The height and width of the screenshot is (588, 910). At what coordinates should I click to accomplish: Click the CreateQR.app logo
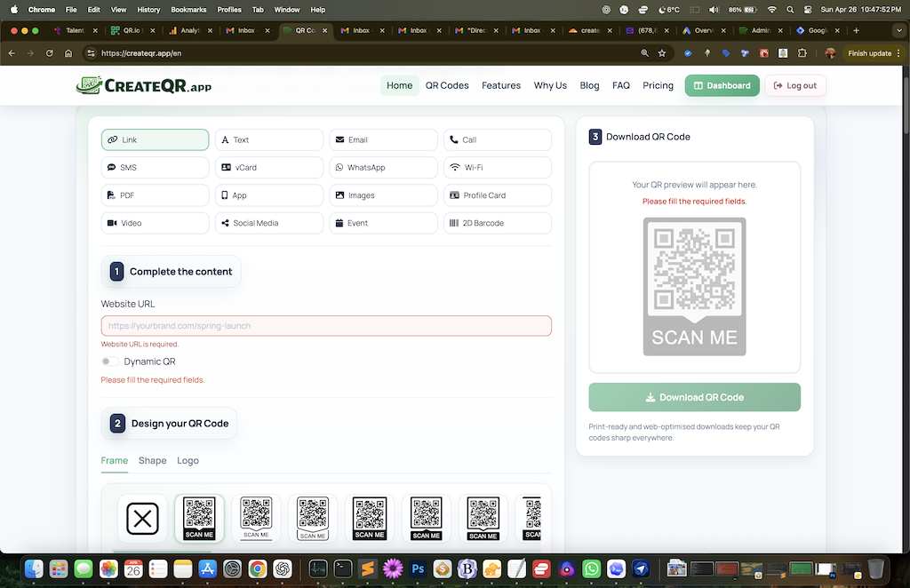pos(144,85)
